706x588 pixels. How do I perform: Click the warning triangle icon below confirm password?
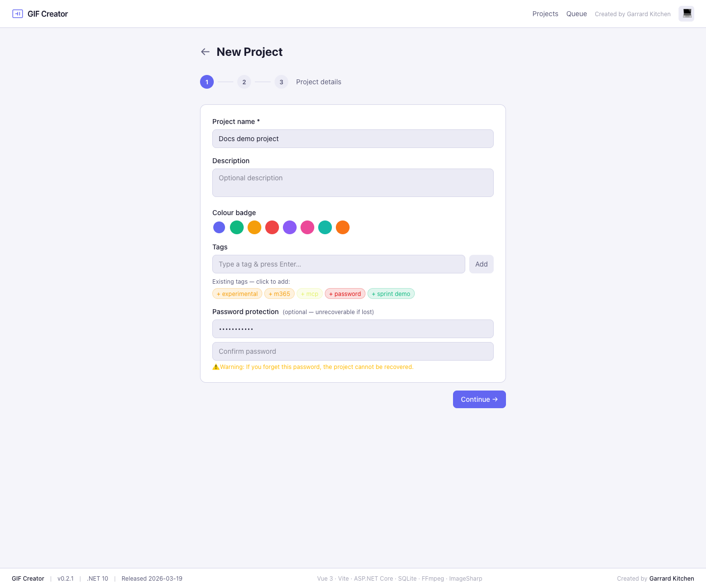216,367
